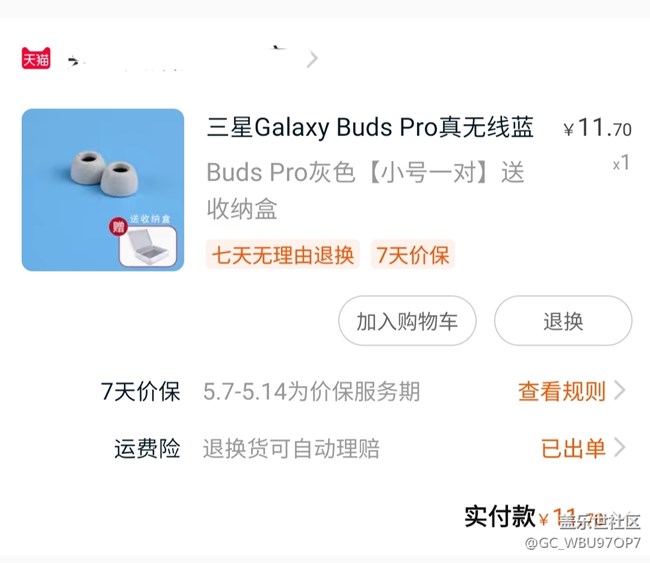This screenshot has height=563, width=650.
Task: Click the 退换 button
Action: pyautogui.click(x=563, y=321)
